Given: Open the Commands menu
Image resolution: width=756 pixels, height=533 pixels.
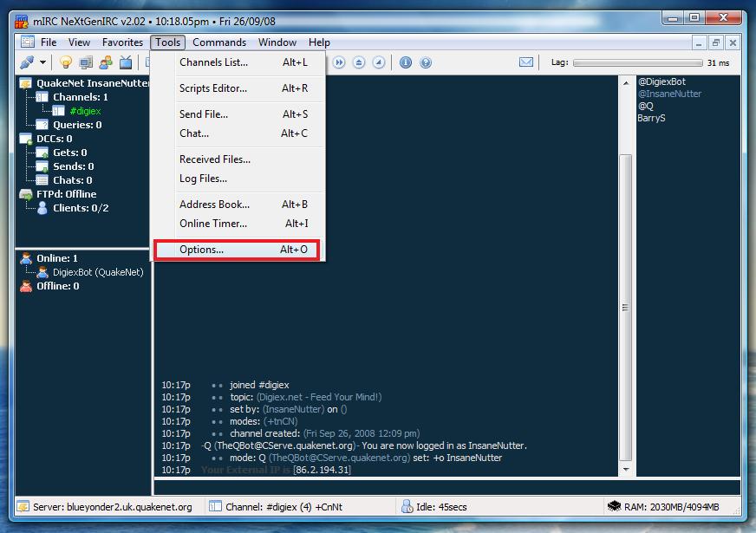Looking at the screenshot, I should [219, 42].
